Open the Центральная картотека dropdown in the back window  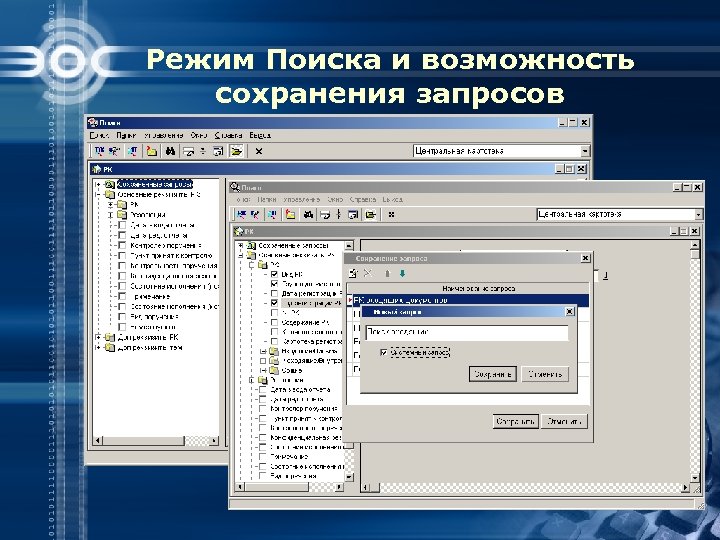click(585, 151)
